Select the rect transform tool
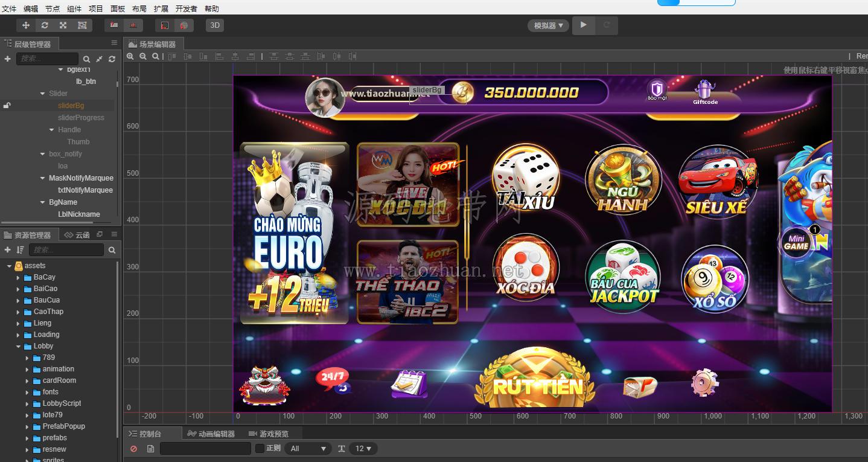Image resolution: width=868 pixels, height=462 pixels. (x=81, y=25)
